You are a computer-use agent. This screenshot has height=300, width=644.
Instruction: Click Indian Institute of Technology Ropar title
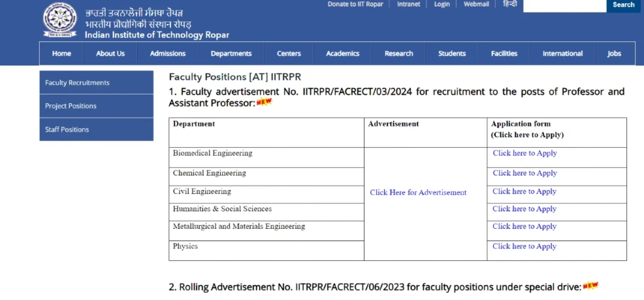(x=157, y=35)
